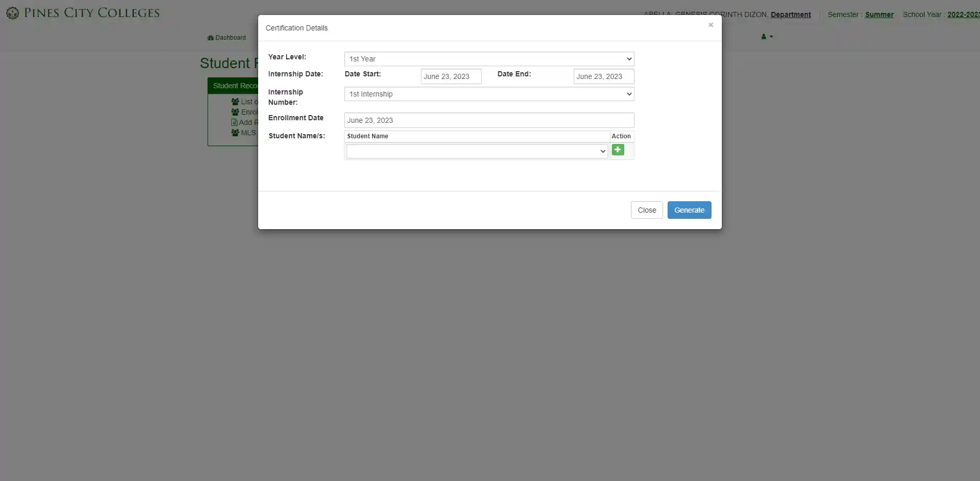Click the Generate button
The image size is (980, 481).
point(689,210)
